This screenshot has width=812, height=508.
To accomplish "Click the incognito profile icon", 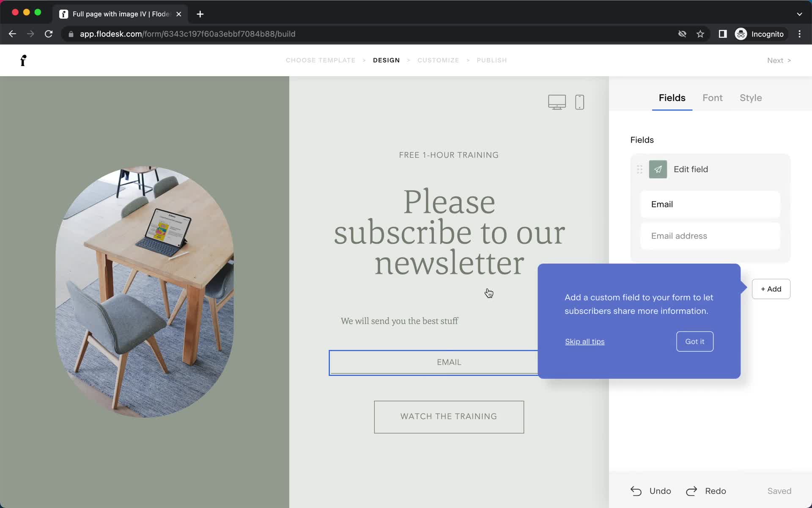I will point(742,34).
